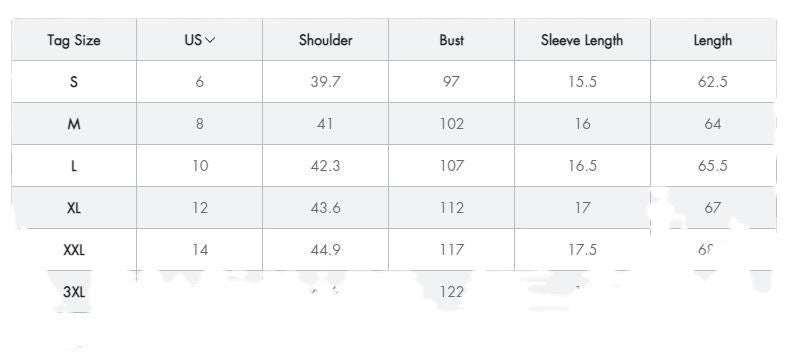Select the L tag size cell
This screenshot has height=362, width=787.
click(x=74, y=166)
